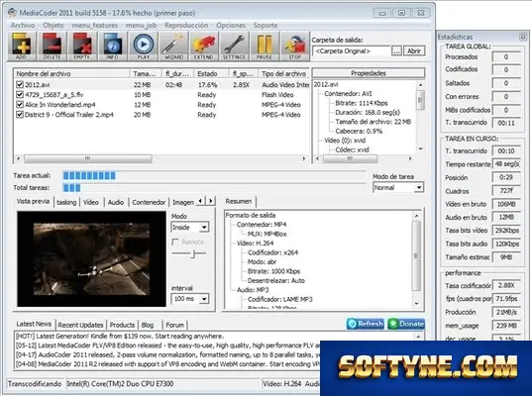Click the DELETE toolbar icon
532x396 pixels.
[52, 47]
